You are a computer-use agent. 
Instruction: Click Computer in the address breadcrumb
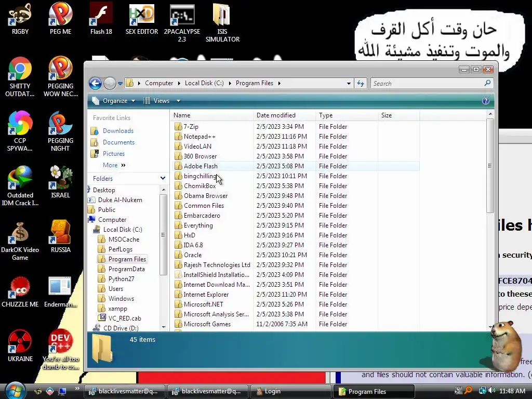159,83
